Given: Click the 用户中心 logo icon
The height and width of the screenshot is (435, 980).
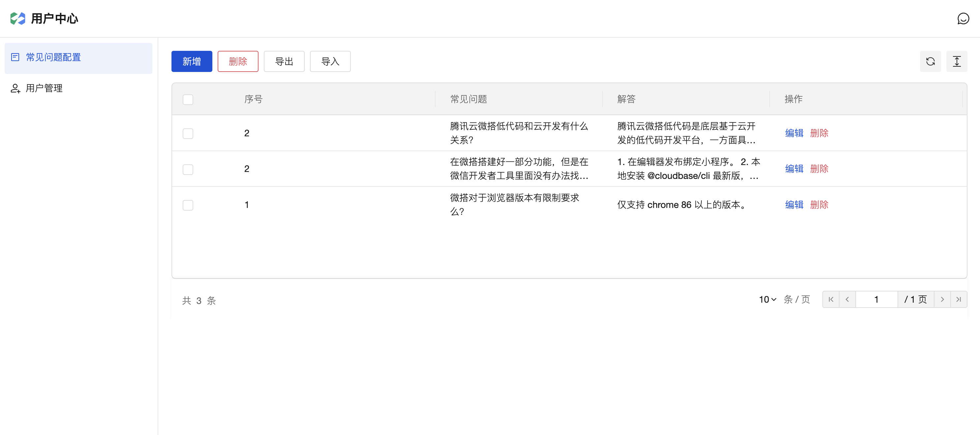Looking at the screenshot, I should click(x=17, y=18).
